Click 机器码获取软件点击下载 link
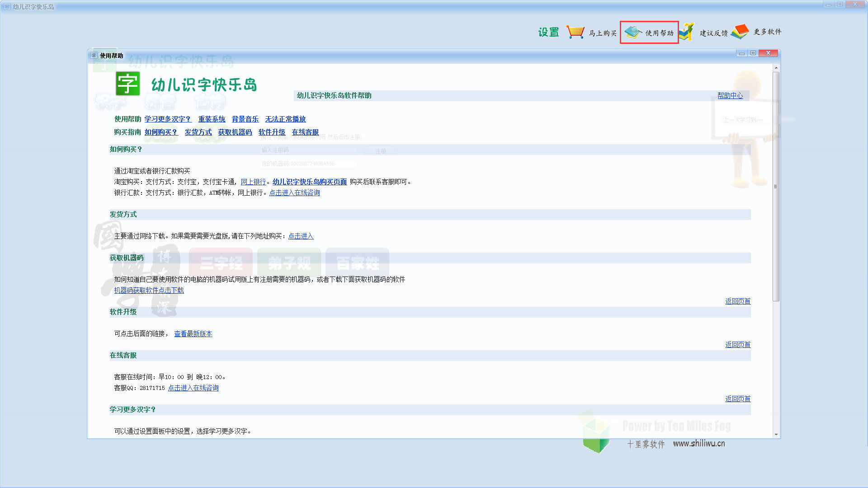The width and height of the screenshot is (868, 488). pos(149,290)
